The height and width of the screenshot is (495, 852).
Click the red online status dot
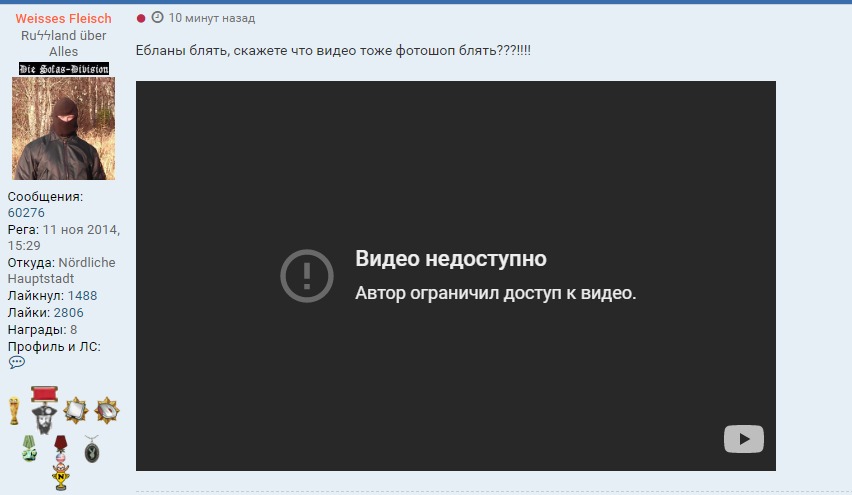pyautogui.click(x=141, y=18)
